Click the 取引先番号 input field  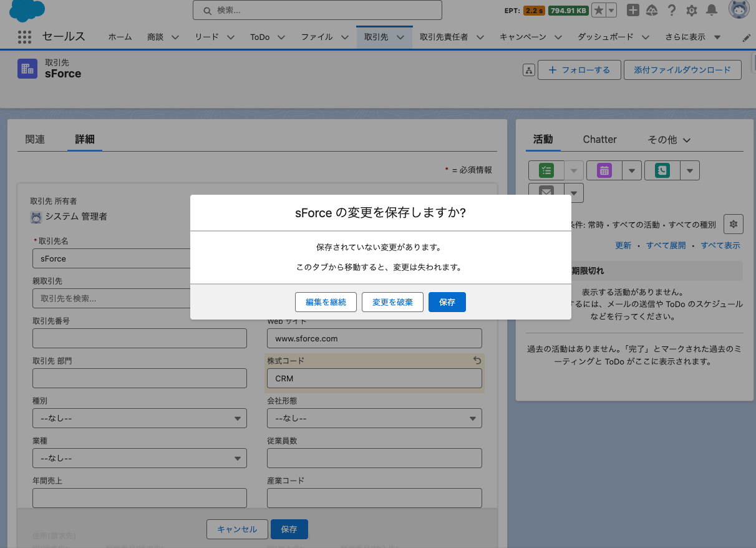pos(140,338)
